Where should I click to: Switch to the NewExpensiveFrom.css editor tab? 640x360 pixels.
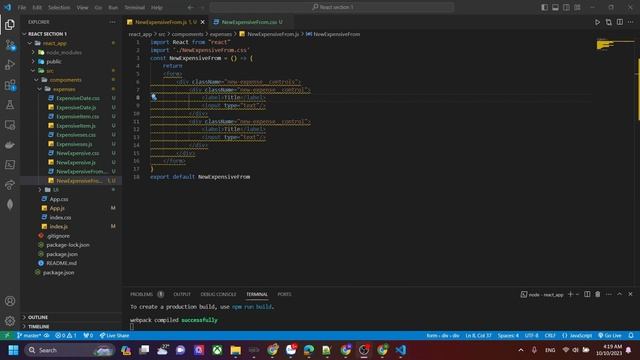[248, 22]
